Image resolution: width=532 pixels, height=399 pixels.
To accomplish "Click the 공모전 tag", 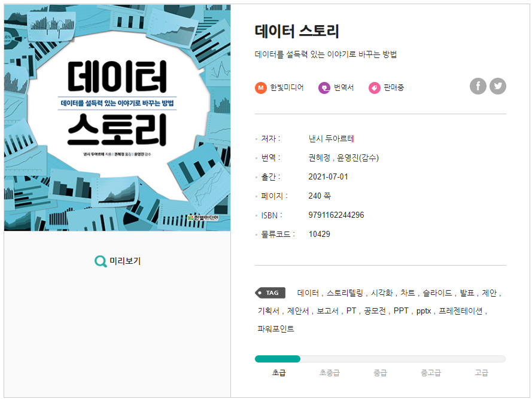I will (x=375, y=311).
